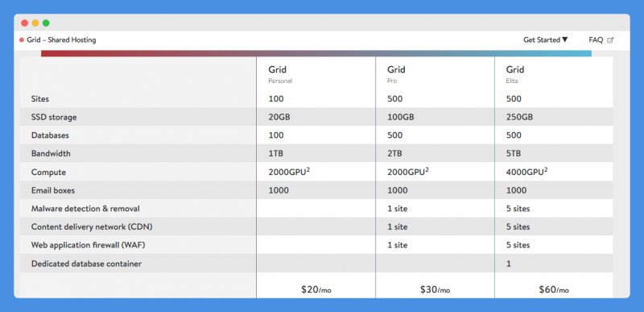The height and width of the screenshot is (312, 644).
Task: Click the Web application firewall (WAF) label
Action: point(89,245)
